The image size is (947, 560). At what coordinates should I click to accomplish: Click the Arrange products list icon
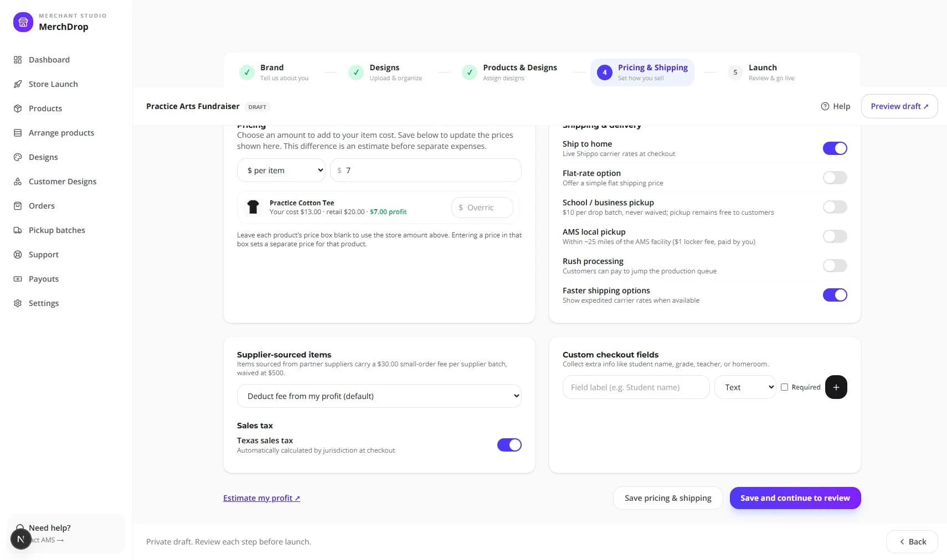pos(18,133)
